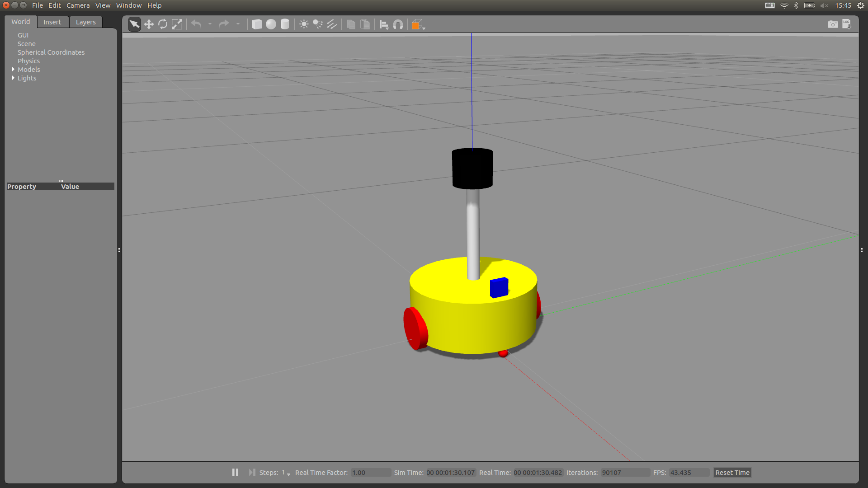The height and width of the screenshot is (488, 868).
Task: Expand the Models tree item
Action: [13, 69]
